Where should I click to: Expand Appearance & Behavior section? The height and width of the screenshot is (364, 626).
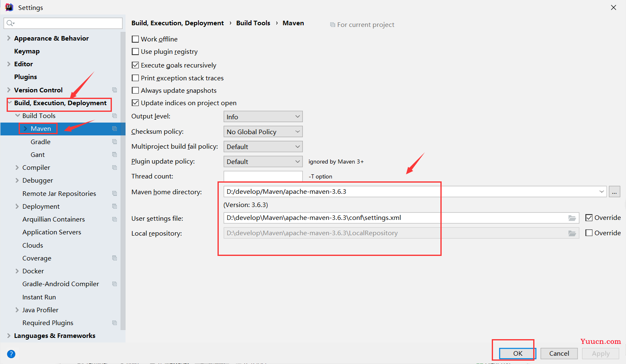coord(9,38)
